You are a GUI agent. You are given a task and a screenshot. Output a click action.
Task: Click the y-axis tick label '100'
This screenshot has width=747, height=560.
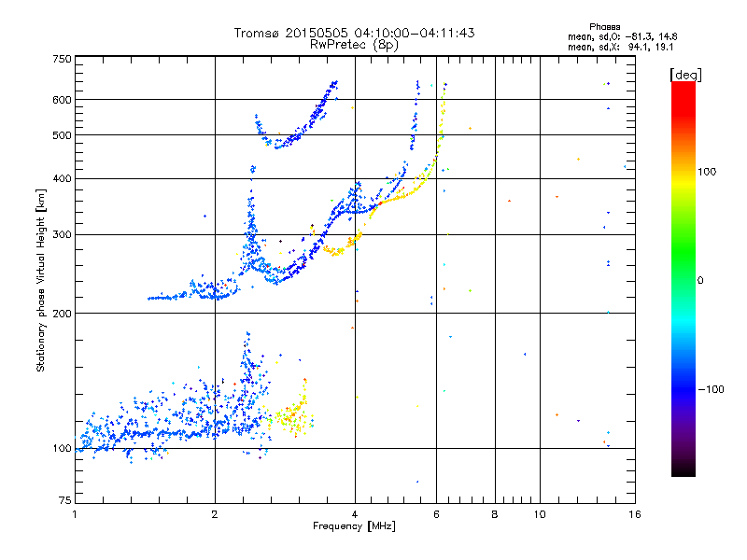click(62, 448)
